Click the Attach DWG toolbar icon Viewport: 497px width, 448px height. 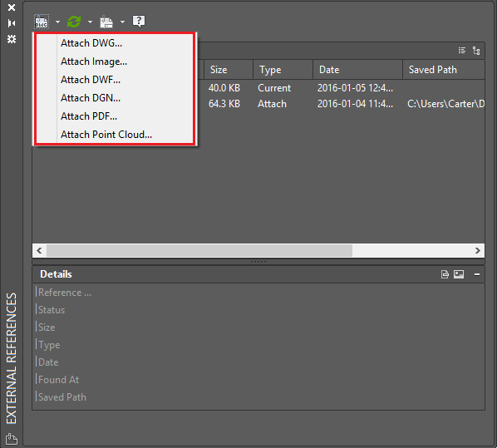[42, 22]
